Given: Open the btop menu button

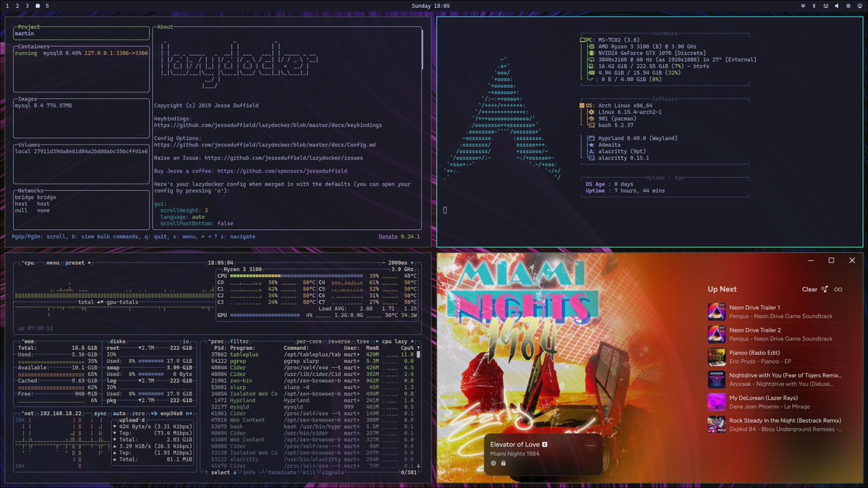Looking at the screenshot, I should tap(53, 263).
